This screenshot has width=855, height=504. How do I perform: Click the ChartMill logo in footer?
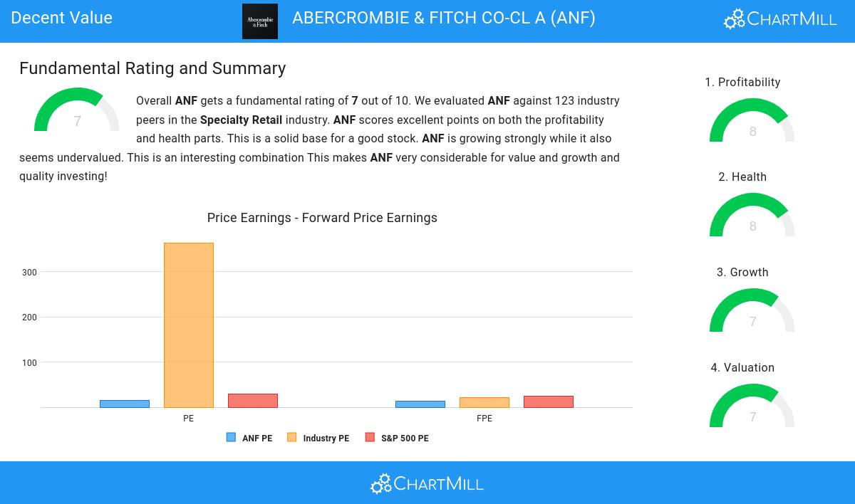pyautogui.click(x=427, y=484)
